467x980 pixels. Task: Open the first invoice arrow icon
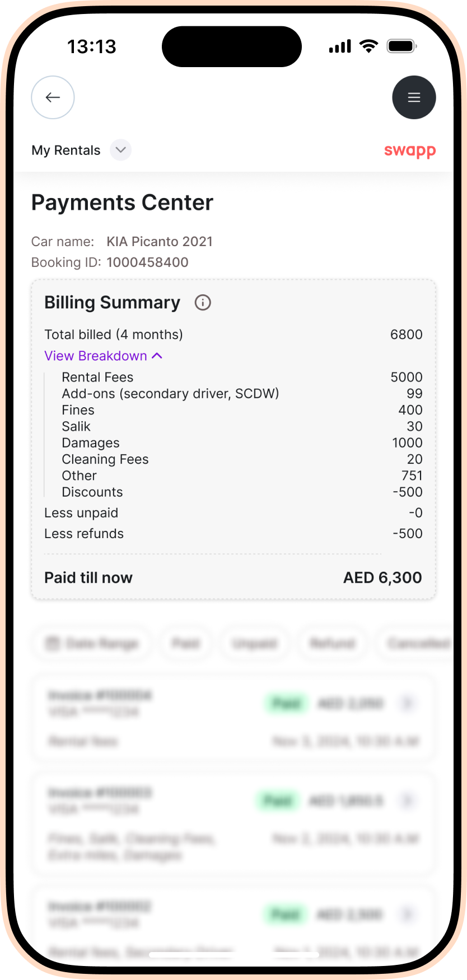[408, 703]
